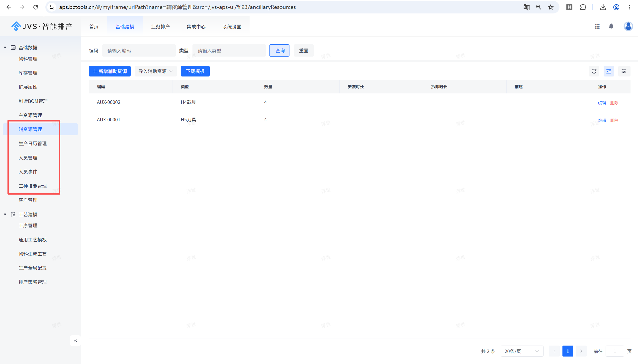Viewport: 638px width, 364px height.
Task: Open the 导入辅助资源 dropdown
Action: [x=156, y=71]
